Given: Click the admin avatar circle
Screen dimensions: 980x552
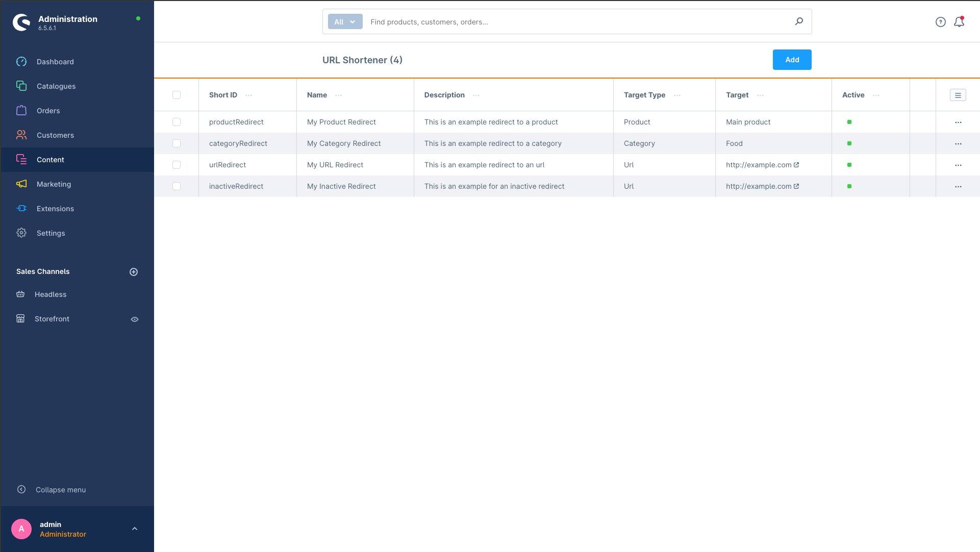Looking at the screenshot, I should [21, 529].
